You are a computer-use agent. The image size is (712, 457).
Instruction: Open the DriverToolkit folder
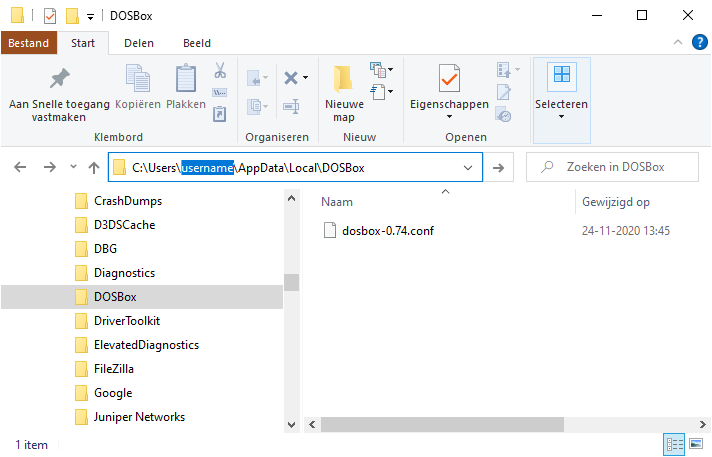pyautogui.click(x=117, y=321)
